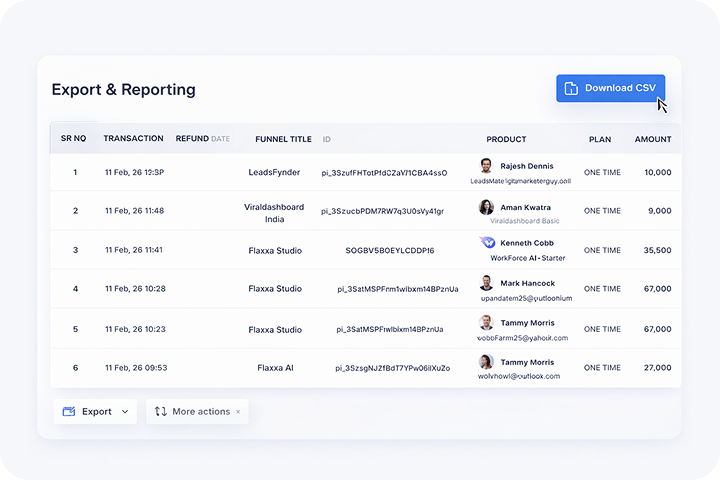
Task: Click the Export card icon
Action: coord(69,411)
